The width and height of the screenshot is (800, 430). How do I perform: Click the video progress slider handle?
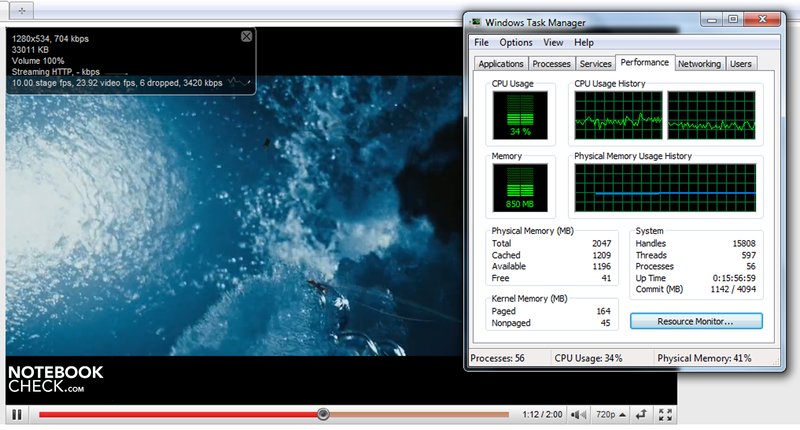323,414
